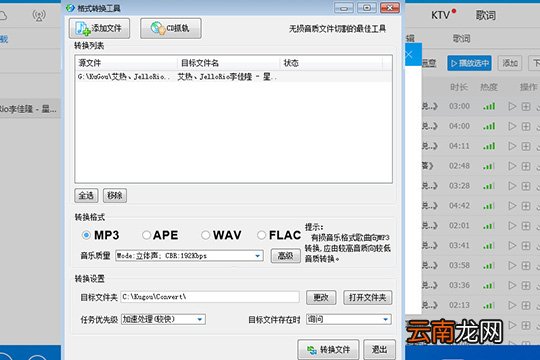Viewport: 540px width, 360px height.
Task: Click the 热度 column header in player
Action: [489, 87]
